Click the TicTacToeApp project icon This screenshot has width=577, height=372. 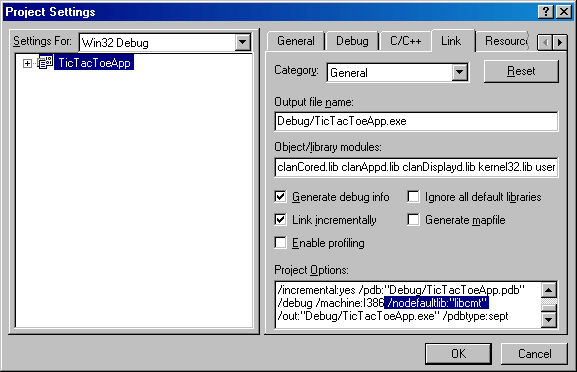[45, 63]
